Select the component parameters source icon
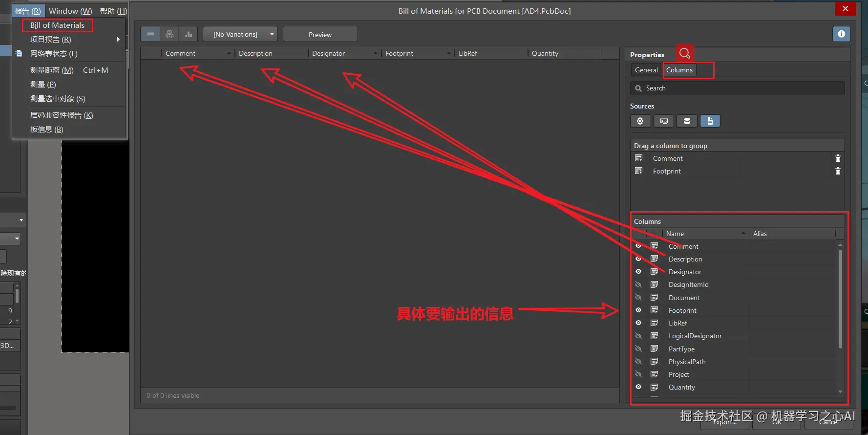Image resolution: width=868 pixels, height=435 pixels. pyautogui.click(x=640, y=121)
